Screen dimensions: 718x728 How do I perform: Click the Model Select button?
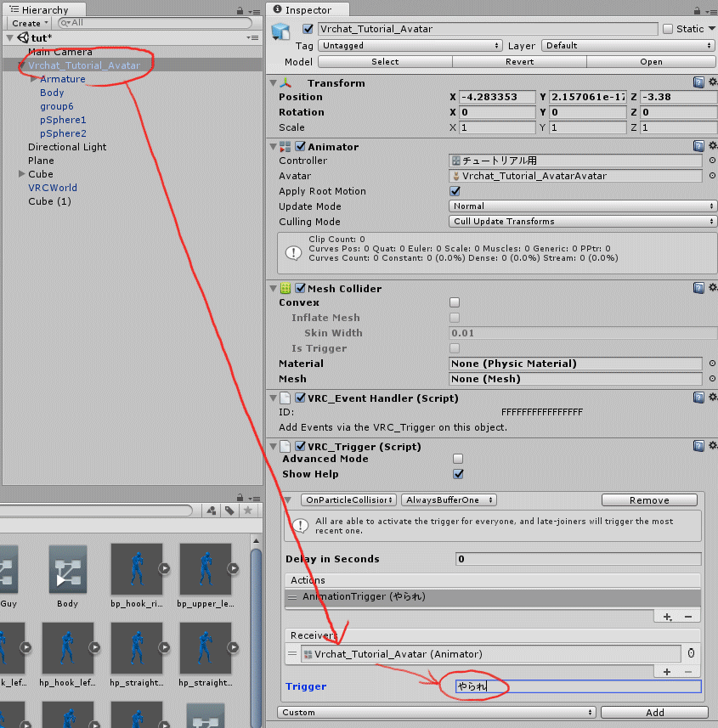click(x=385, y=62)
